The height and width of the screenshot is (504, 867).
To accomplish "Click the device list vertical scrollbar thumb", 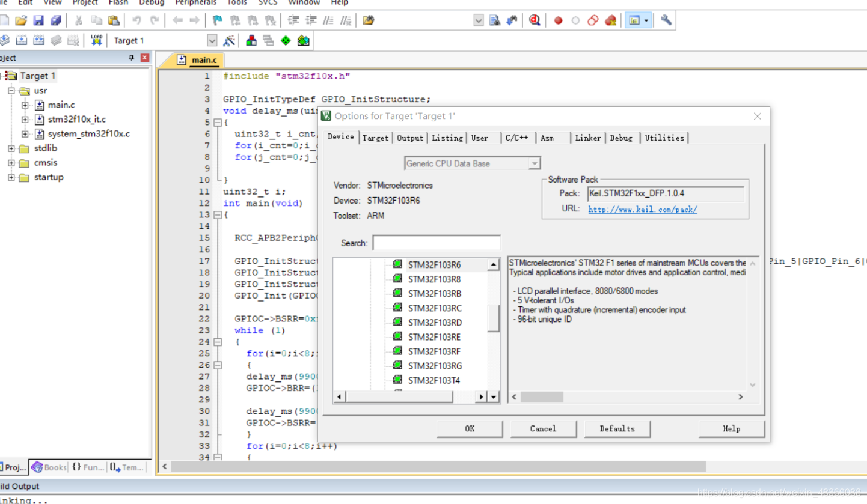I will click(x=494, y=318).
